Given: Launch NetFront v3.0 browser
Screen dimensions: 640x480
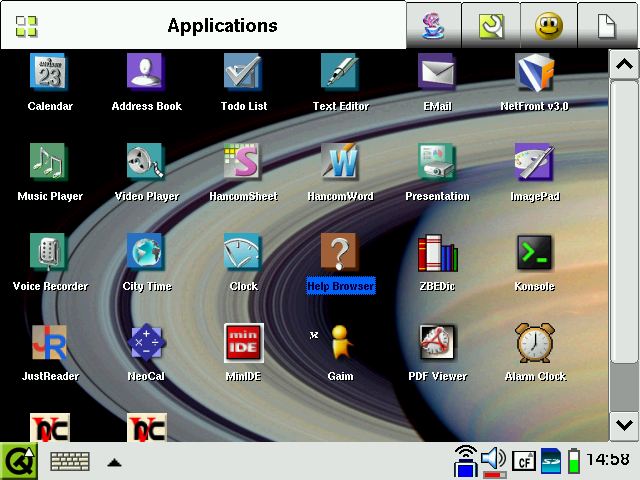Looking at the screenshot, I should click(534, 73).
